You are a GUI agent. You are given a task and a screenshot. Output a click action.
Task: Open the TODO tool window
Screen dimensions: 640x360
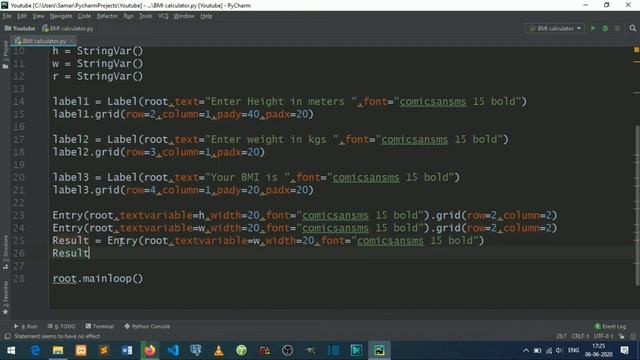click(x=61, y=326)
